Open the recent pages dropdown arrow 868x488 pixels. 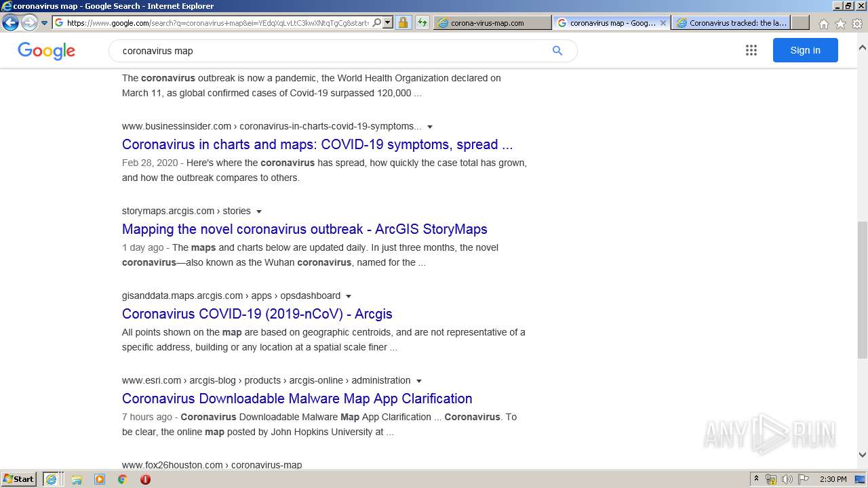coord(45,23)
